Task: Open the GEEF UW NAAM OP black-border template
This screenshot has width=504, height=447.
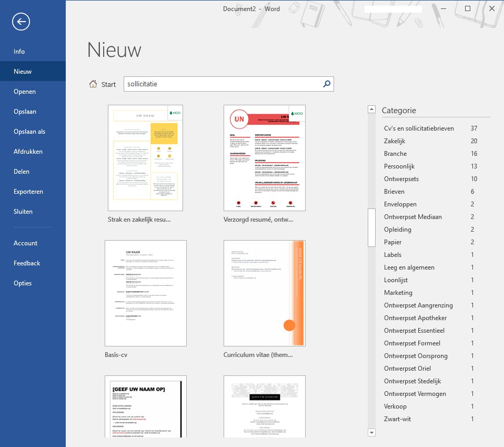Action: click(146, 406)
